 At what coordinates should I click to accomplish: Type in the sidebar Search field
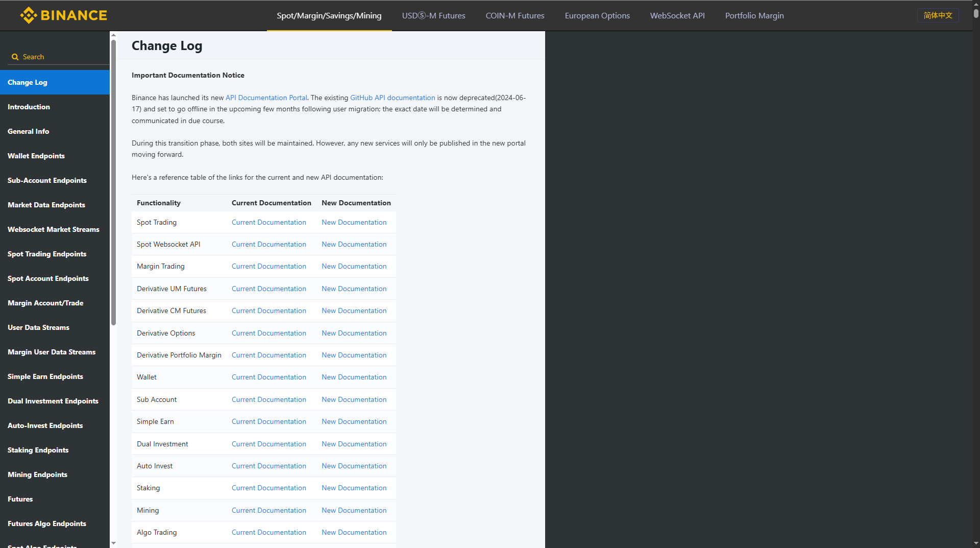(61, 57)
